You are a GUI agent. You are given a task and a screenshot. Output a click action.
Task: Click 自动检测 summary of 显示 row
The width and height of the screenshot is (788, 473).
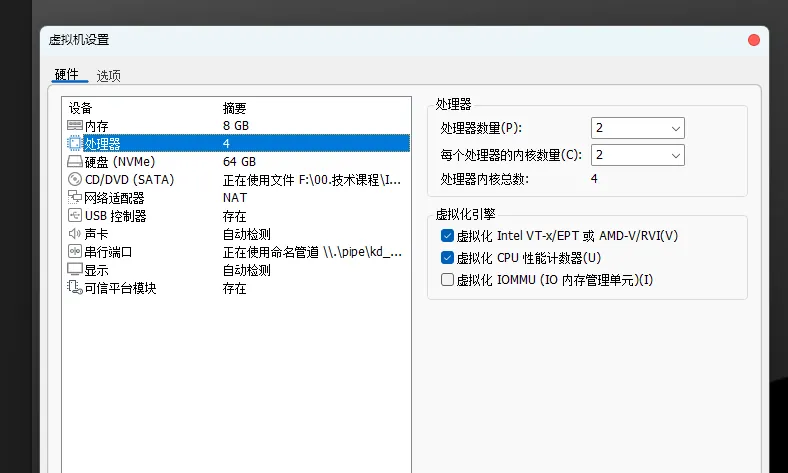pos(247,270)
